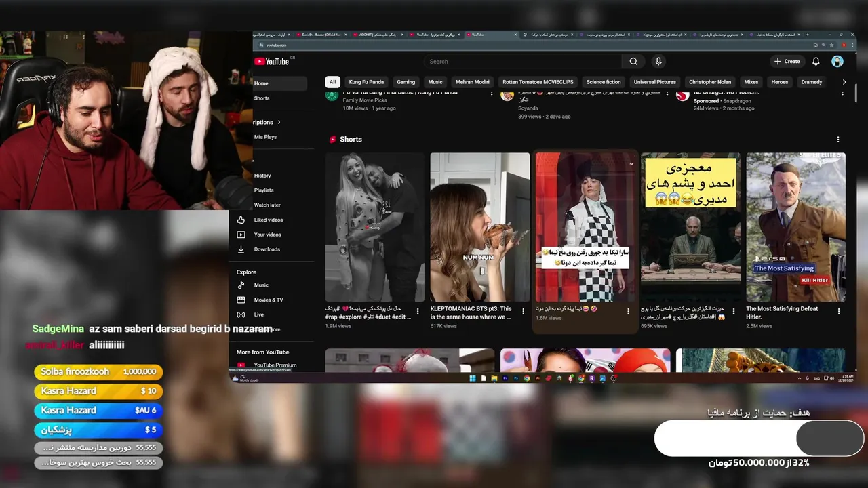Open options for the 1.8M views Short
The height and width of the screenshot is (488, 868).
(629, 312)
